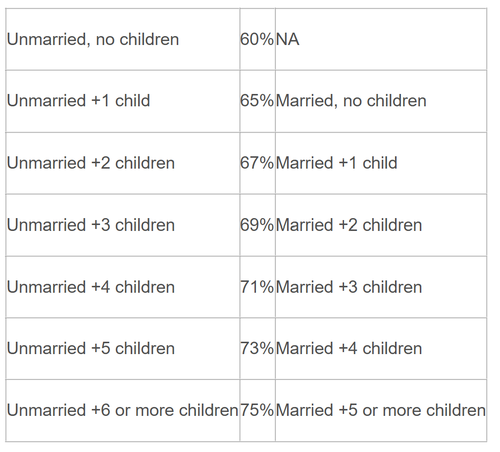The height and width of the screenshot is (452, 500).
Task: Click the 'Married +1 child' cell
Action: pos(381,163)
